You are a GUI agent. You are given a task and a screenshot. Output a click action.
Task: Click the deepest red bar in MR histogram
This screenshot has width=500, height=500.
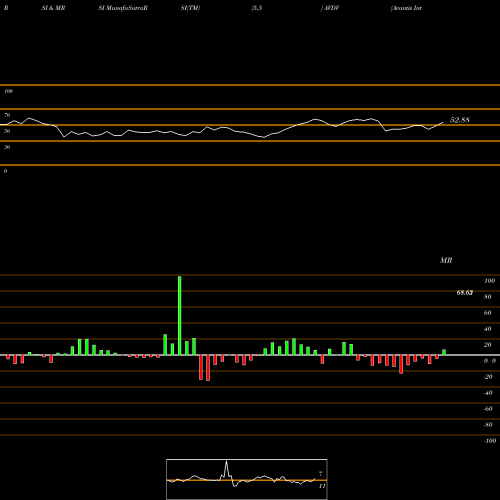point(208,368)
